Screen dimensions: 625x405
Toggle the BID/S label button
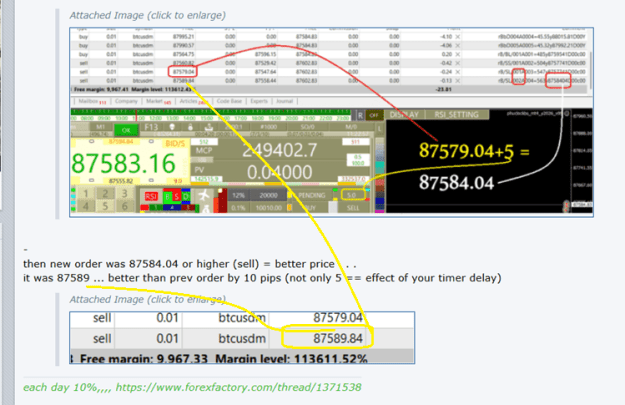coord(175,143)
